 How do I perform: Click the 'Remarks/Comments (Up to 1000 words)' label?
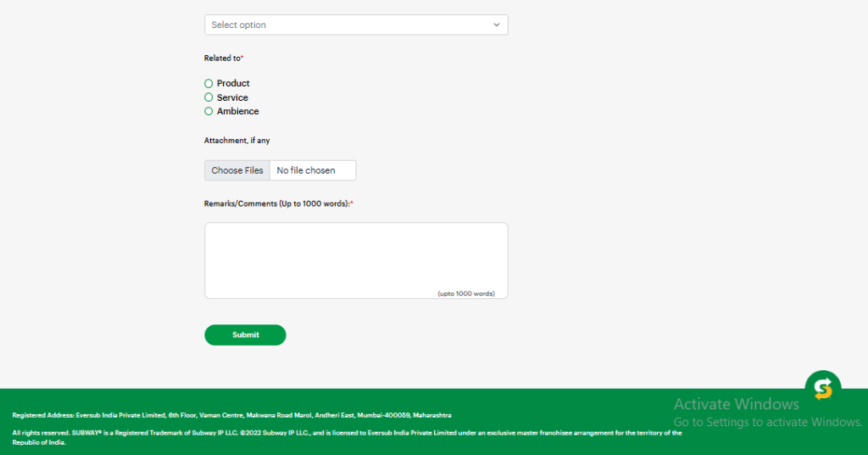click(x=277, y=204)
